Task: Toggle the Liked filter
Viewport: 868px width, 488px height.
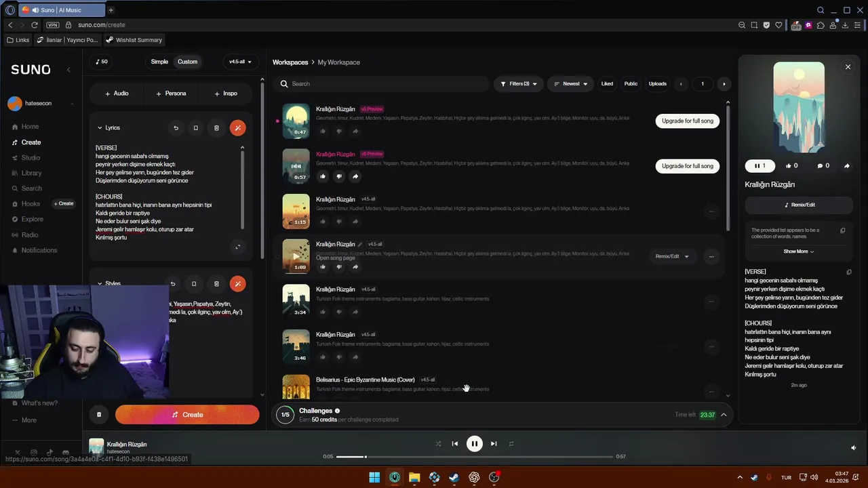Action: click(x=607, y=84)
